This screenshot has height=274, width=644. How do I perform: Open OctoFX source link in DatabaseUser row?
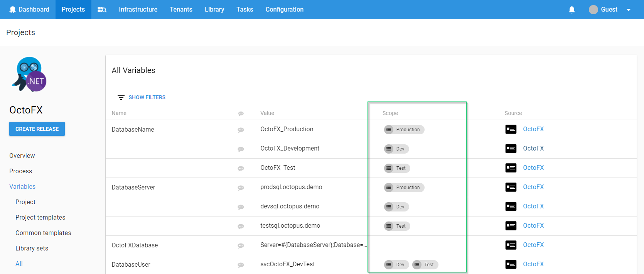[533, 264]
